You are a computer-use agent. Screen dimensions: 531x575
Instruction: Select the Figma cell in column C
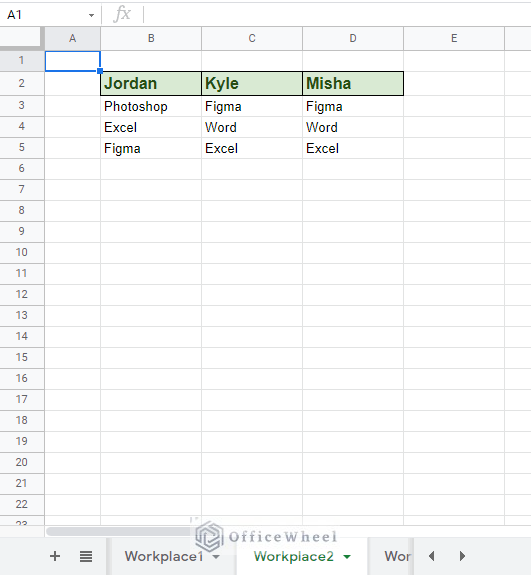[x=252, y=106]
